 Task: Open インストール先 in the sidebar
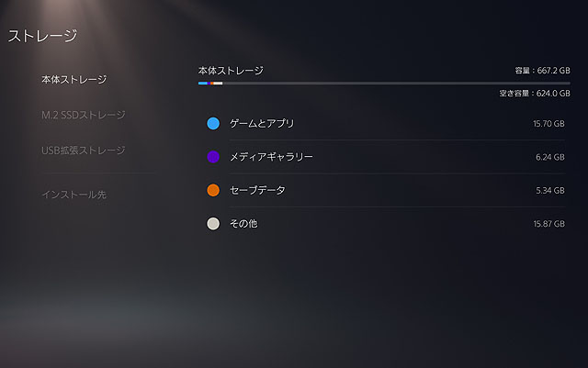tap(73, 195)
